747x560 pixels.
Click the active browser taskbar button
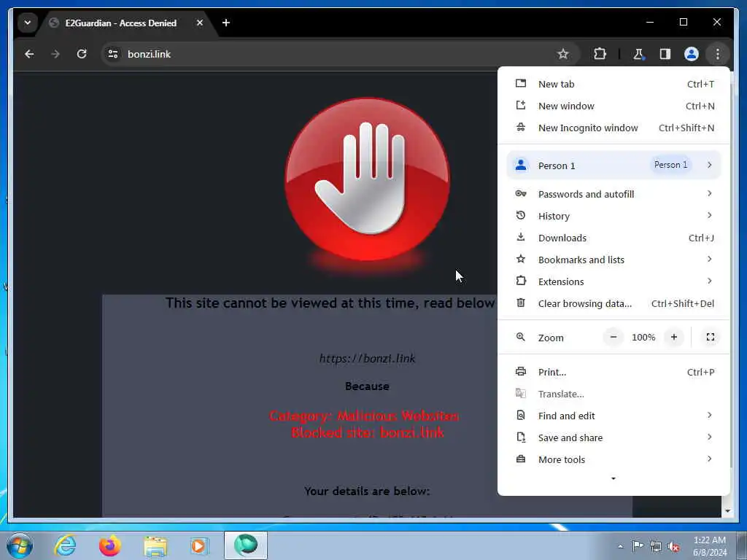pyautogui.click(x=246, y=545)
